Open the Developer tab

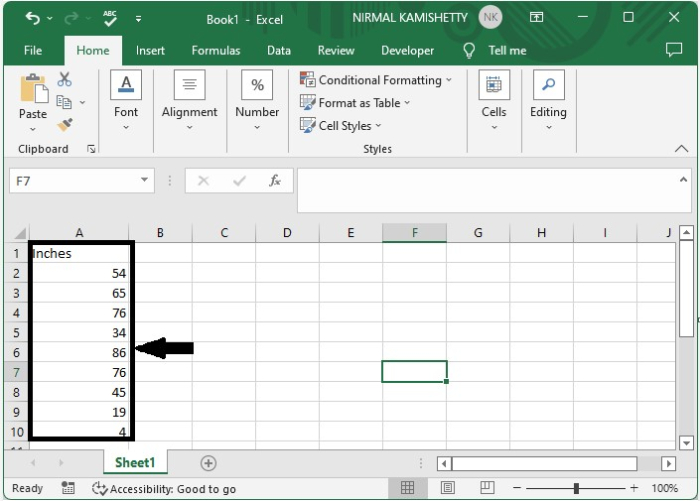(x=407, y=50)
